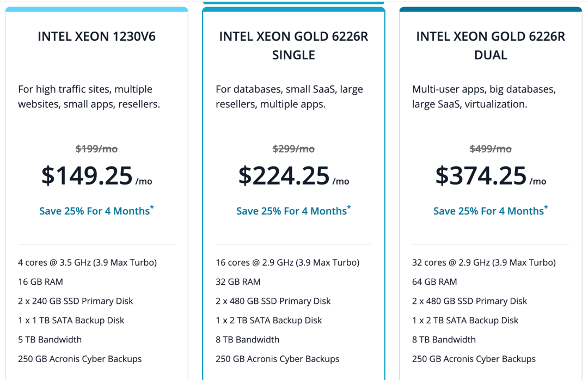Select the Intel Xeon Gold 6226R Dual heading
588x380 pixels.
pos(491,46)
